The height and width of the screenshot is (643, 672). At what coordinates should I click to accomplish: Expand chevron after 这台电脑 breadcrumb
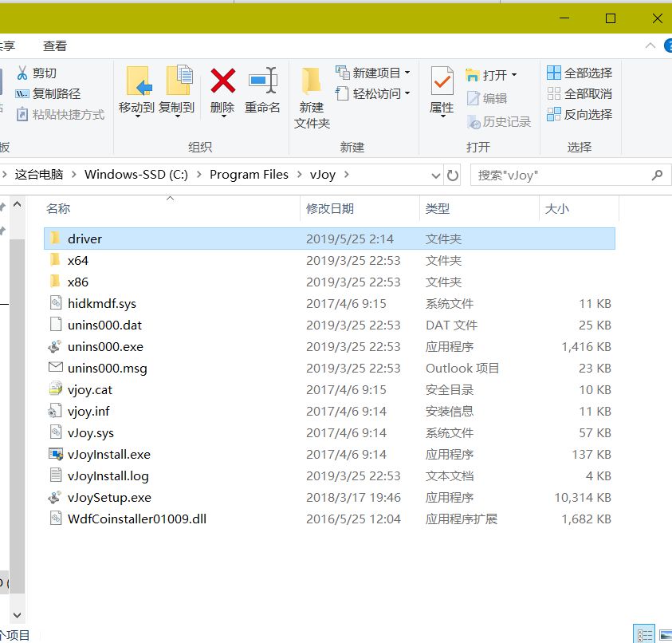(x=73, y=175)
